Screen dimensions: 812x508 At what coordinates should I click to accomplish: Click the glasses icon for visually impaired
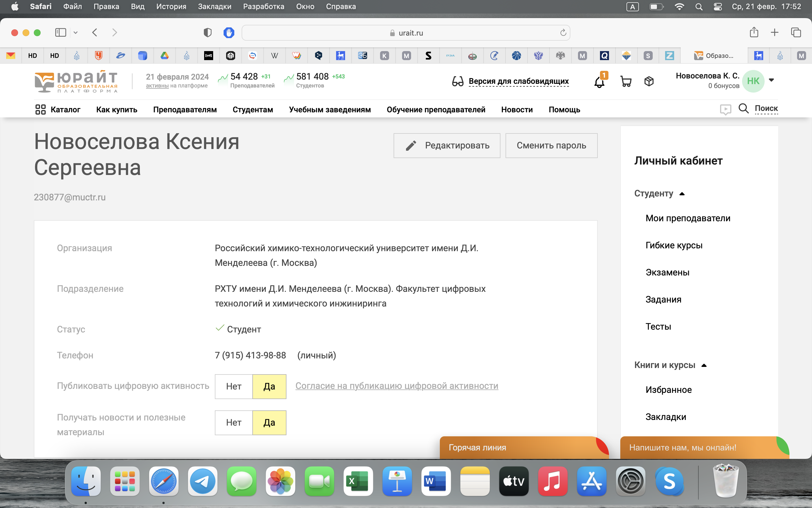pyautogui.click(x=458, y=81)
